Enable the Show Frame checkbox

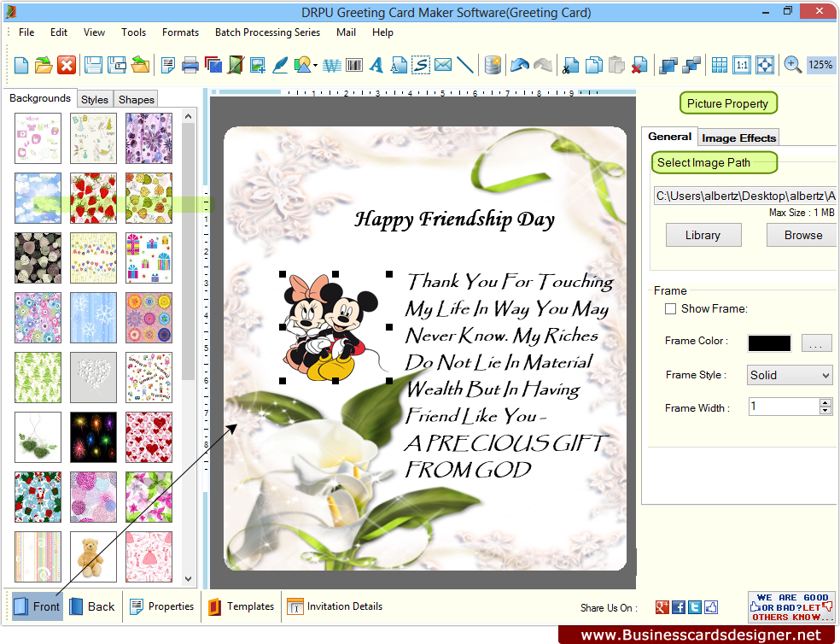[670, 309]
